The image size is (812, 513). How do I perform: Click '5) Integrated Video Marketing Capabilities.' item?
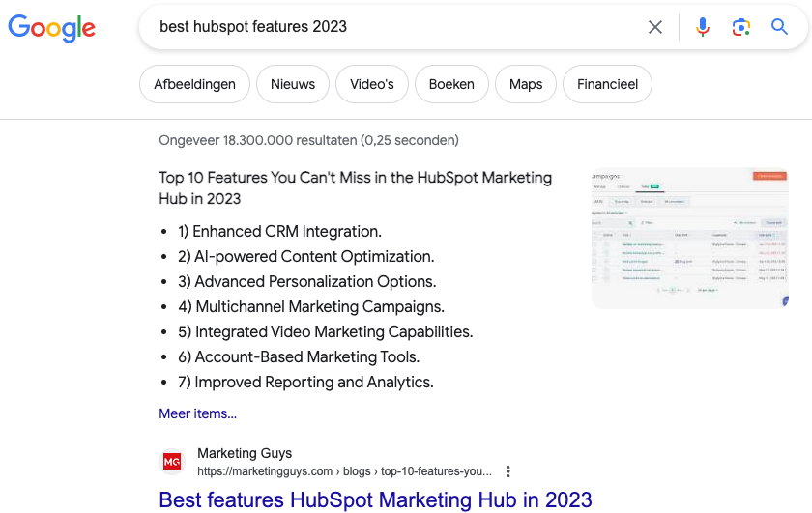[326, 331]
